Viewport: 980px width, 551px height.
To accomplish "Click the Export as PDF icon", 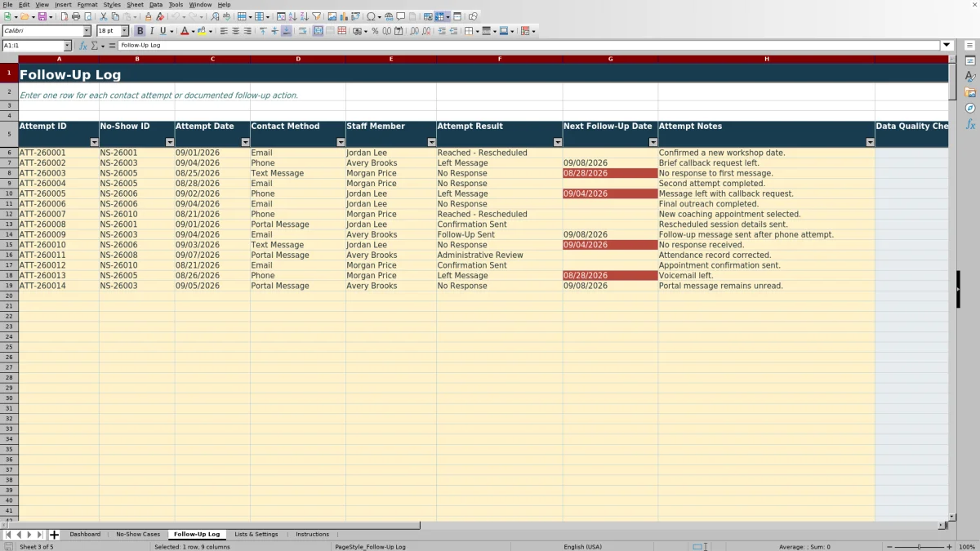I will (65, 16).
